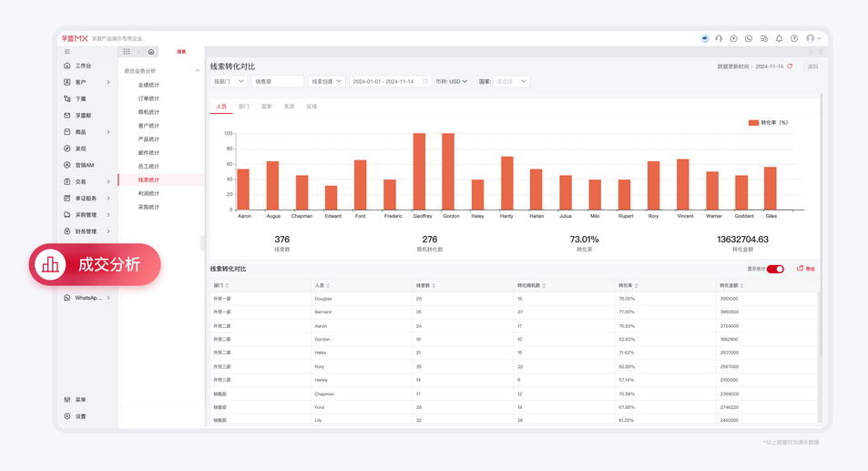
Task: Open the 币种 USD currency dropdown
Action: pyautogui.click(x=452, y=81)
